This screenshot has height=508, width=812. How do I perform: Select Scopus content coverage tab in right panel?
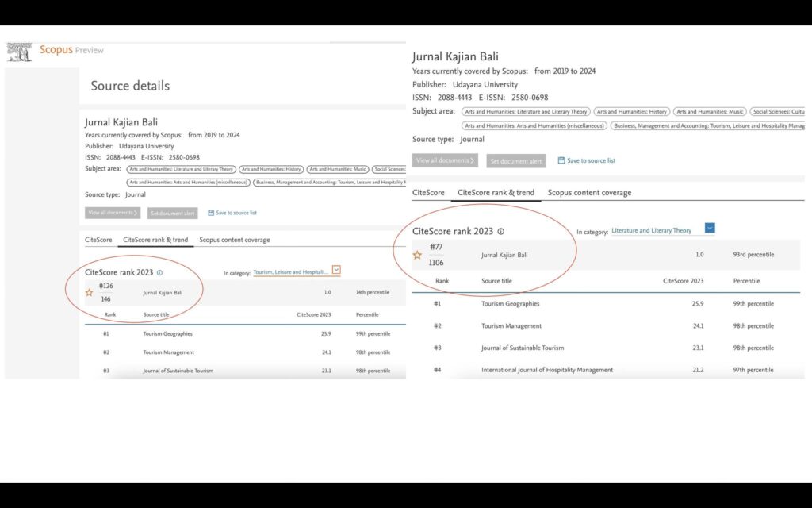tap(589, 193)
